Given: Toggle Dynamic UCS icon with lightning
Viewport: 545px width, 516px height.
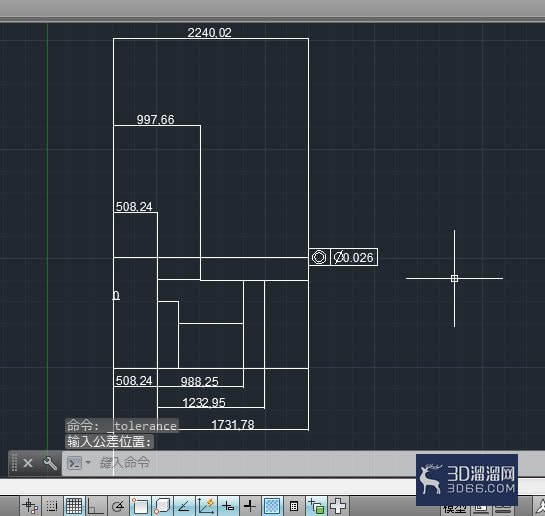Looking at the screenshot, I should (x=206, y=506).
